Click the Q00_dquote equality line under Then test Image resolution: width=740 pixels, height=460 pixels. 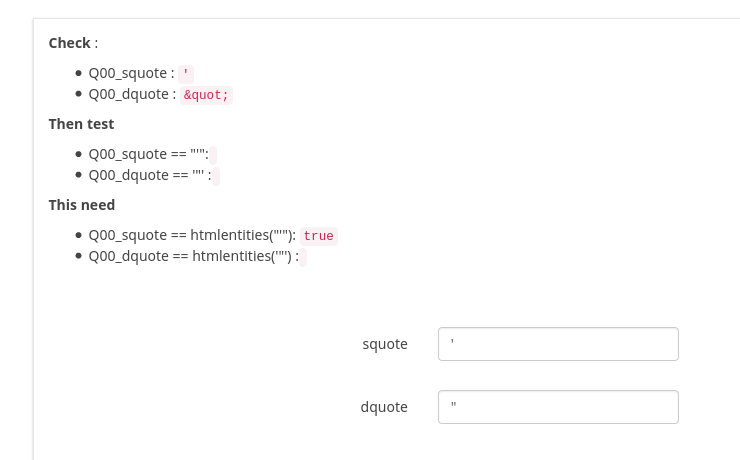148,175
